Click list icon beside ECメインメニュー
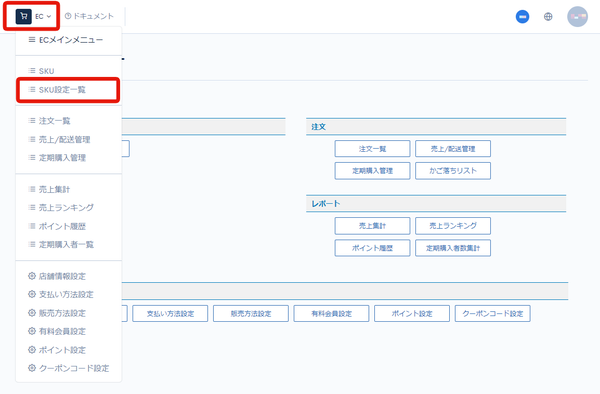This screenshot has width=600, height=394. (32, 39)
